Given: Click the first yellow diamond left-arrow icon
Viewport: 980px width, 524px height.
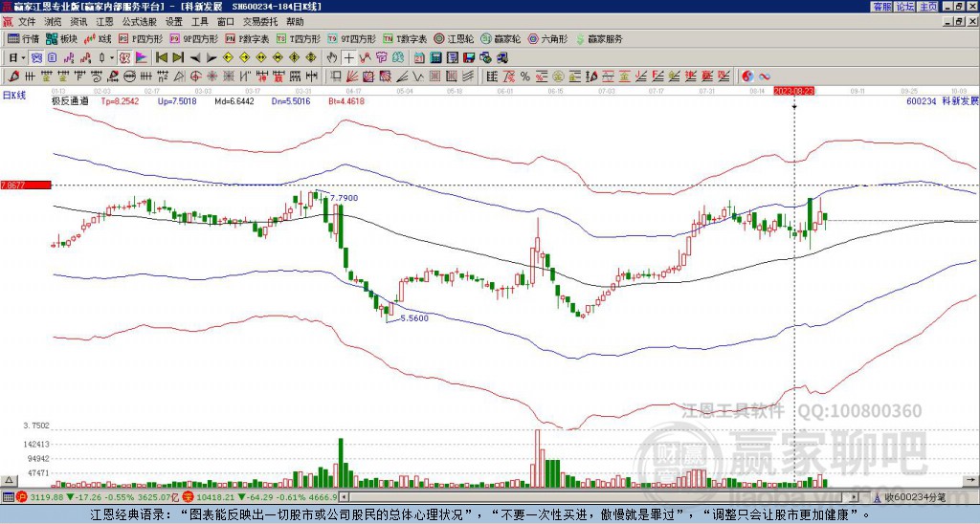Looking at the screenshot, I should pos(228,58).
